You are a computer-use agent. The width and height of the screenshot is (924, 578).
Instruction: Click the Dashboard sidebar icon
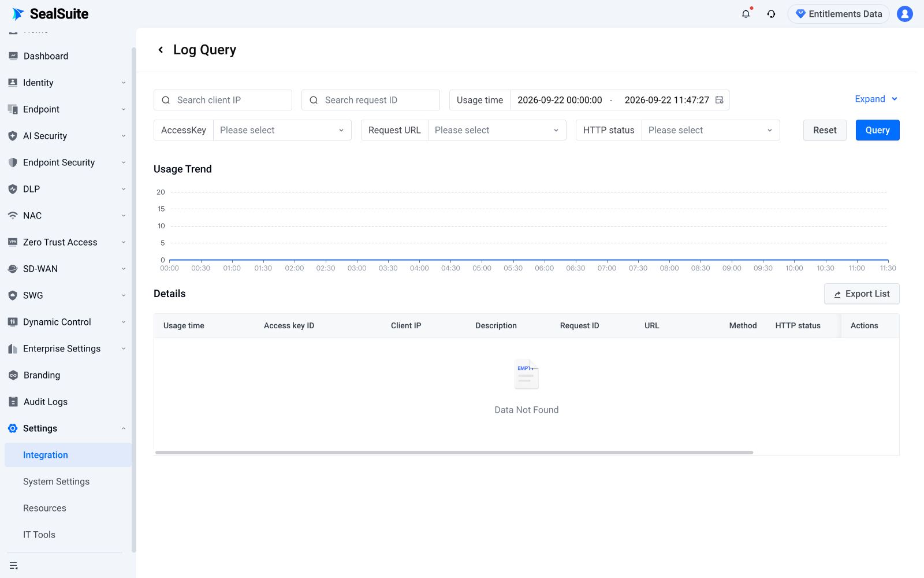pyautogui.click(x=13, y=56)
